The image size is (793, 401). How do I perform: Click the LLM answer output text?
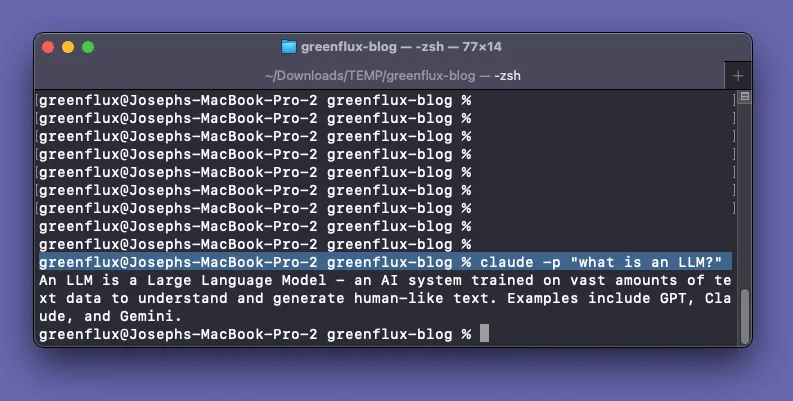380,298
